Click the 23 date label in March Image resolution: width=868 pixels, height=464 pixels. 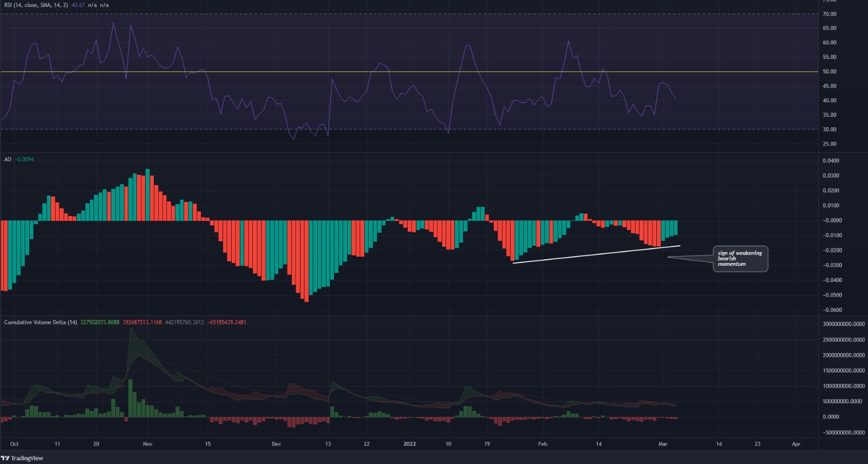coord(758,444)
